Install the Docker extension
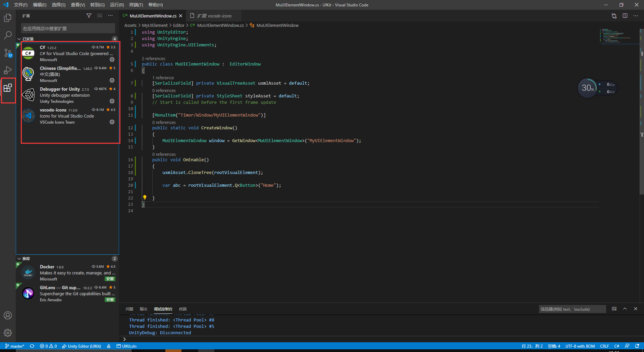 pyautogui.click(x=110, y=279)
